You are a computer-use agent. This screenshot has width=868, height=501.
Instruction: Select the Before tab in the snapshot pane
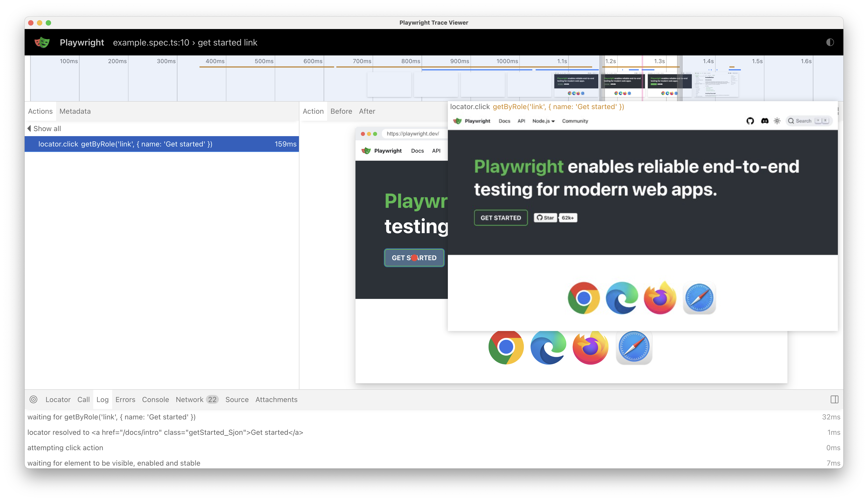pos(341,111)
